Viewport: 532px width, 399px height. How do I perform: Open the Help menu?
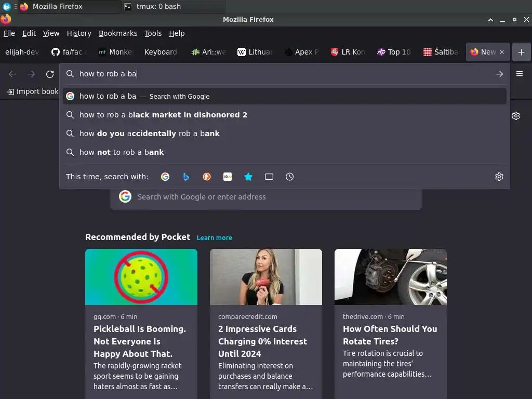click(x=177, y=33)
